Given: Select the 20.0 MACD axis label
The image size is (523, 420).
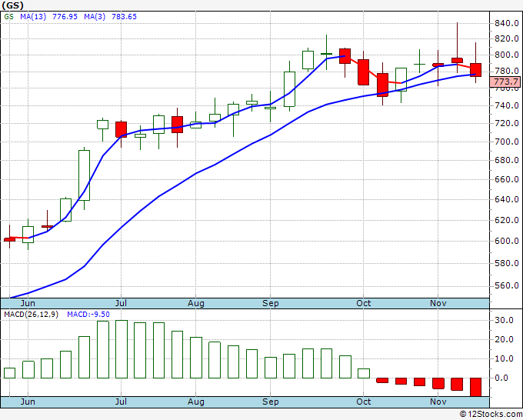Looking at the screenshot, I should [x=504, y=339].
